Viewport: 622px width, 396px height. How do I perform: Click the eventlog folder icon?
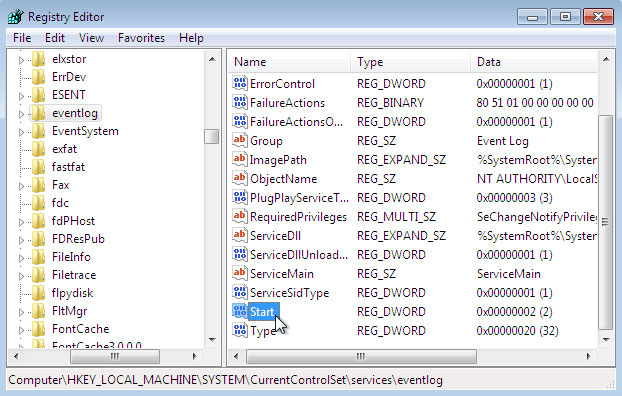(x=38, y=113)
